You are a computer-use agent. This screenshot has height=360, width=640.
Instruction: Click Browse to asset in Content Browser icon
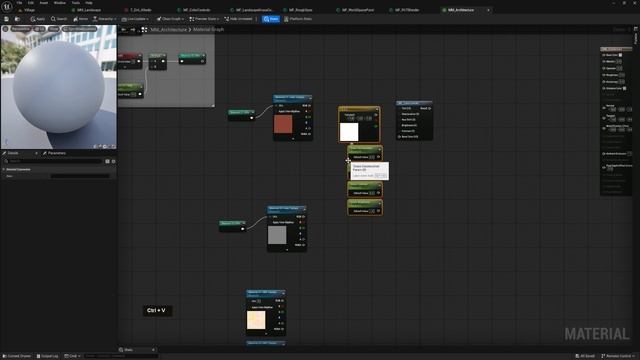tap(17, 19)
